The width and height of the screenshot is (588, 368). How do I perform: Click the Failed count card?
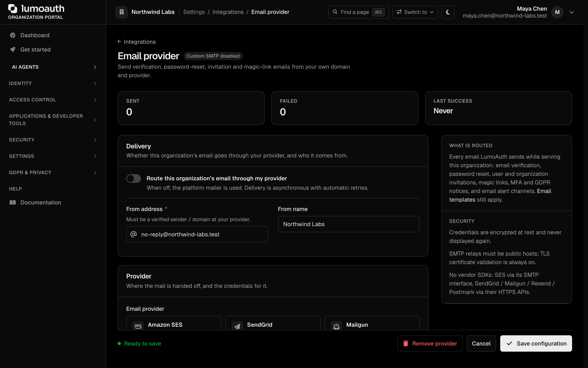pyautogui.click(x=345, y=108)
